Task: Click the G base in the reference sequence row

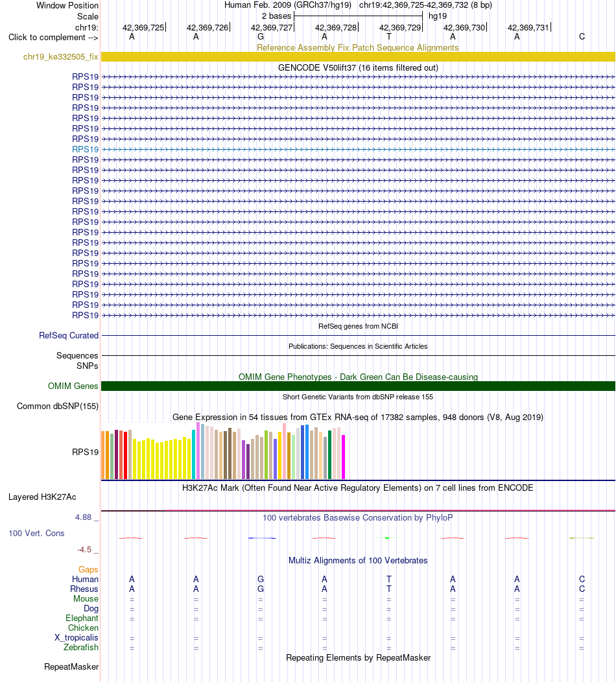Action: (261, 37)
